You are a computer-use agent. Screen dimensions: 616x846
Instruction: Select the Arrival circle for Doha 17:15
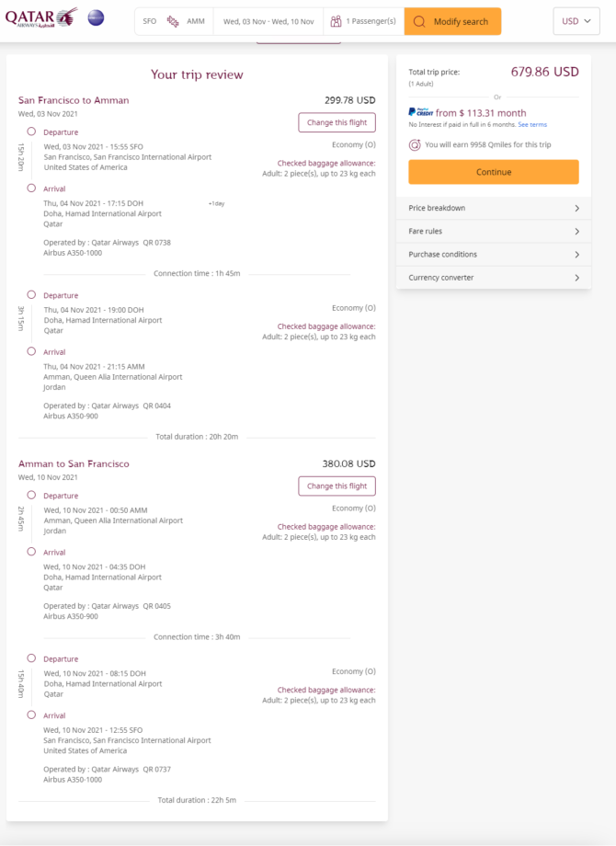[31, 189]
